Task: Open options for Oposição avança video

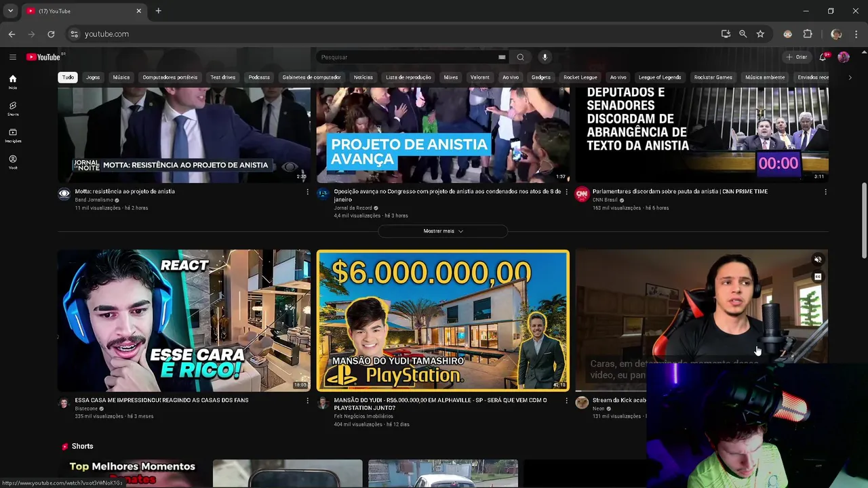Action: click(x=566, y=192)
